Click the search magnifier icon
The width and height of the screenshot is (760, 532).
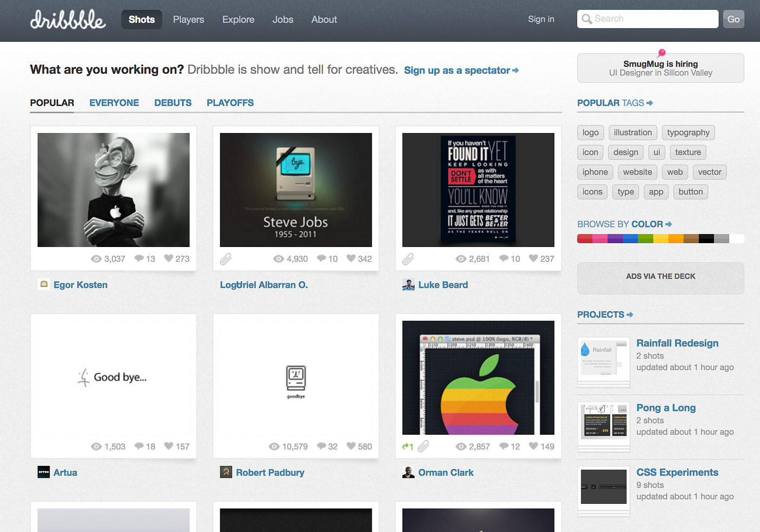point(587,19)
